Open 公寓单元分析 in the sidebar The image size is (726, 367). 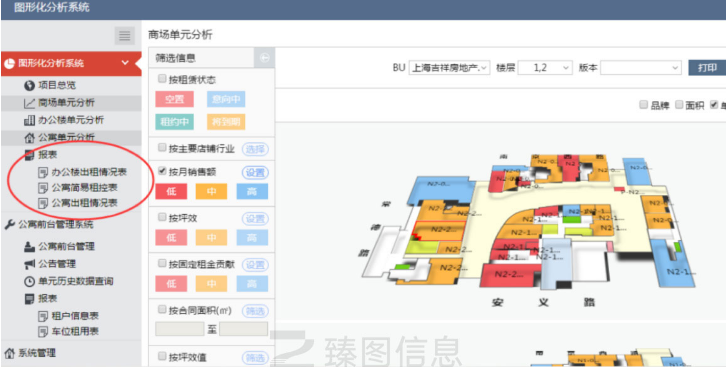(x=66, y=137)
